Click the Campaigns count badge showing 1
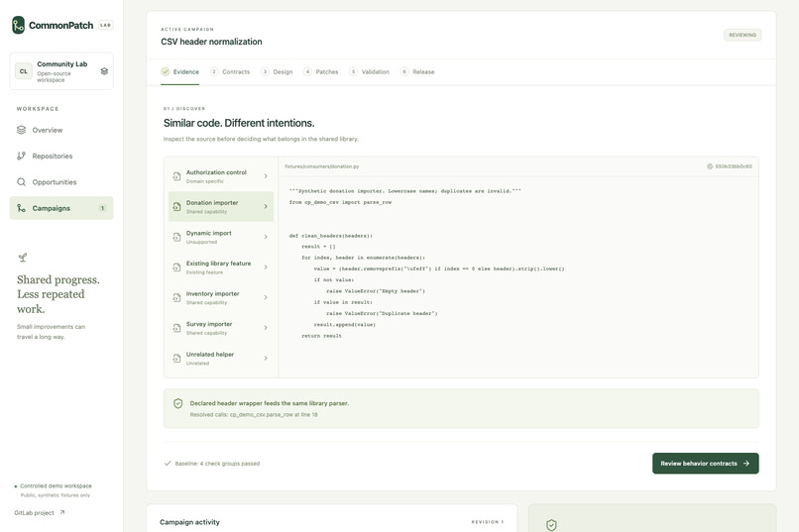Viewport: 799px width, 532px height. (102, 208)
